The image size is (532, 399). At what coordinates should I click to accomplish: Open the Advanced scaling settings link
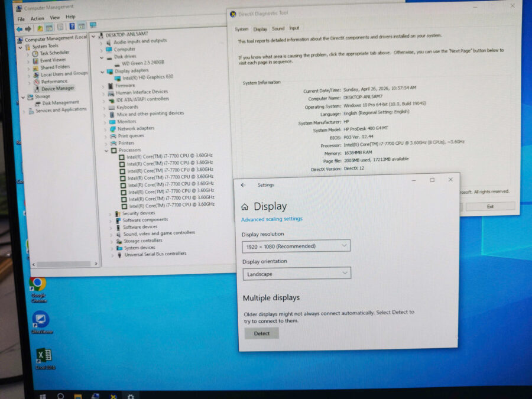click(x=272, y=219)
